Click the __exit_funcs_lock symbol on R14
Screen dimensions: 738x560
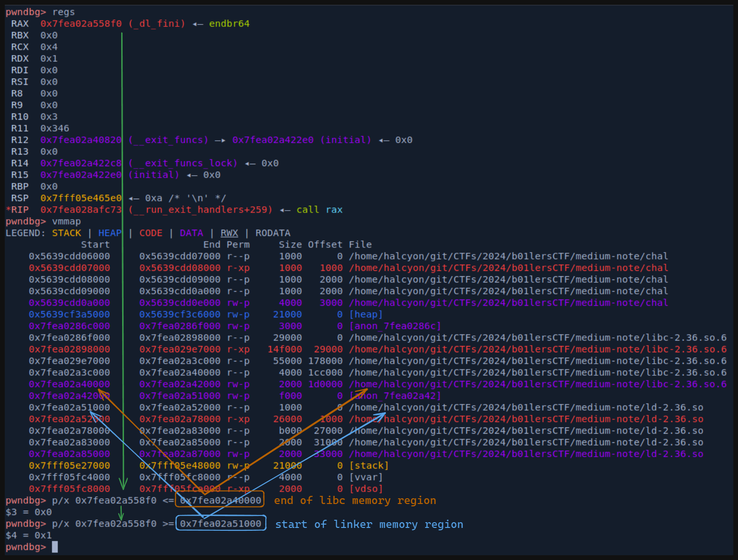click(x=183, y=163)
